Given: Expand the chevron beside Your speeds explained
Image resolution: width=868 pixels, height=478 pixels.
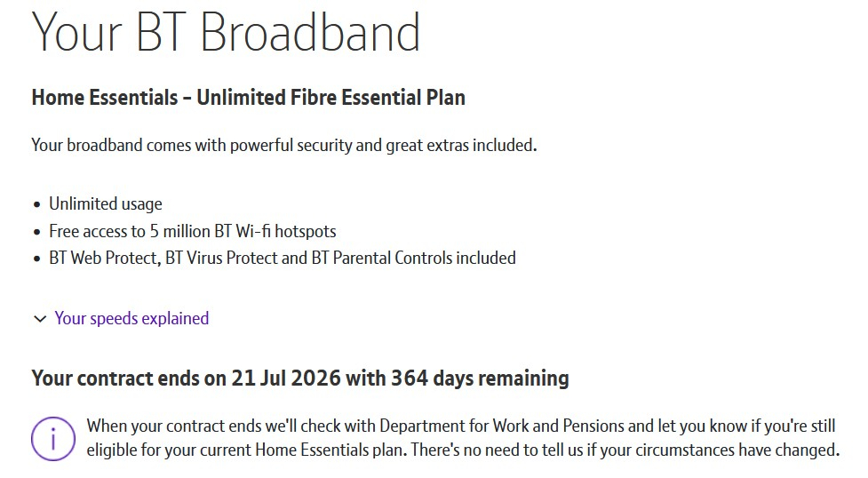Looking at the screenshot, I should tap(40, 319).
